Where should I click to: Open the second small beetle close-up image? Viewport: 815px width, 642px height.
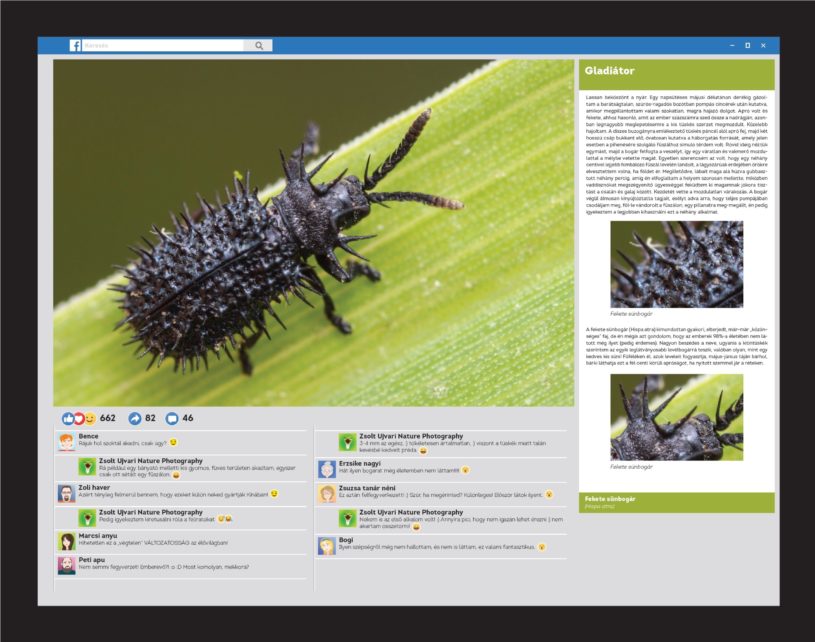(676, 417)
